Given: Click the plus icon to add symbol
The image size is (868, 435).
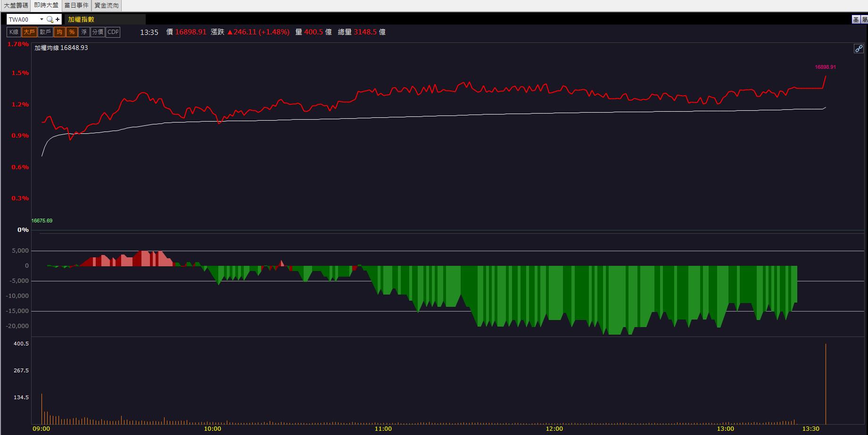Looking at the screenshot, I should pos(58,19).
